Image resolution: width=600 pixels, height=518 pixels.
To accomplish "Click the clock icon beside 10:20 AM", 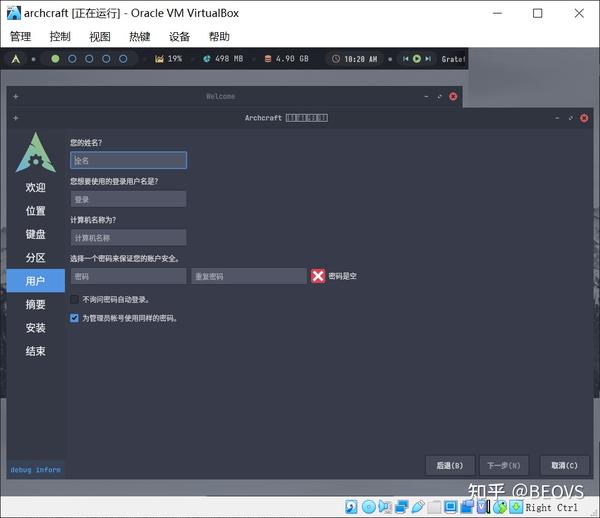I will click(336, 59).
